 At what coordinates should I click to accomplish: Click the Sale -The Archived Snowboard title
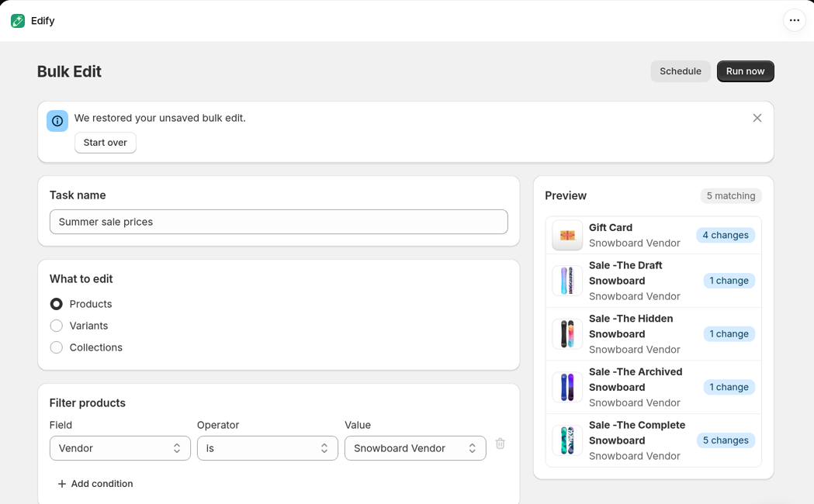[636, 380]
